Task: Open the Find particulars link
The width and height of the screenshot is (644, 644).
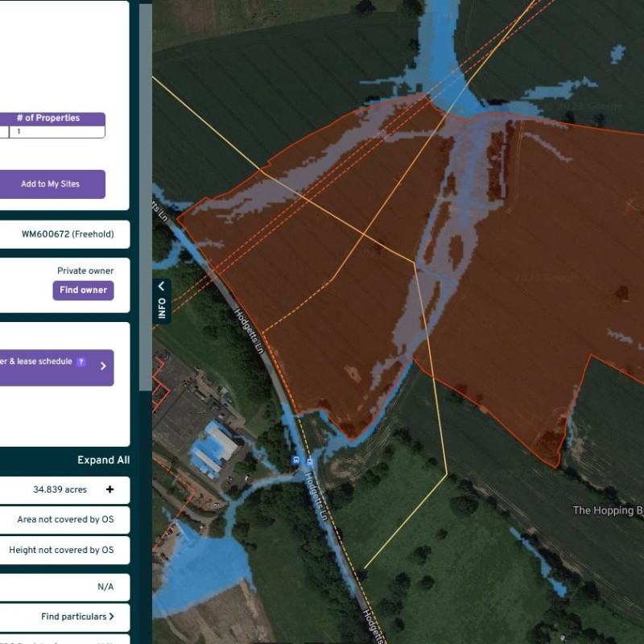Action: (x=77, y=617)
